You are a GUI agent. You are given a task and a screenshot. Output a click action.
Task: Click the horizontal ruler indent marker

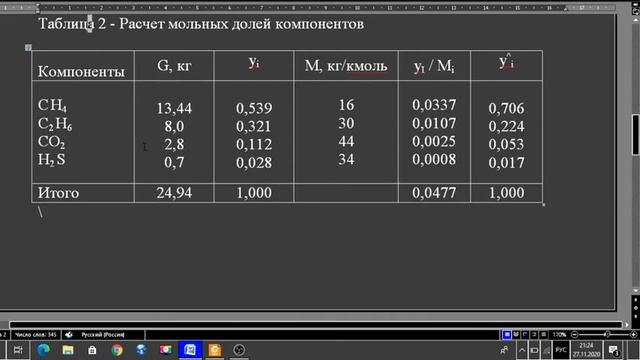point(37,8)
